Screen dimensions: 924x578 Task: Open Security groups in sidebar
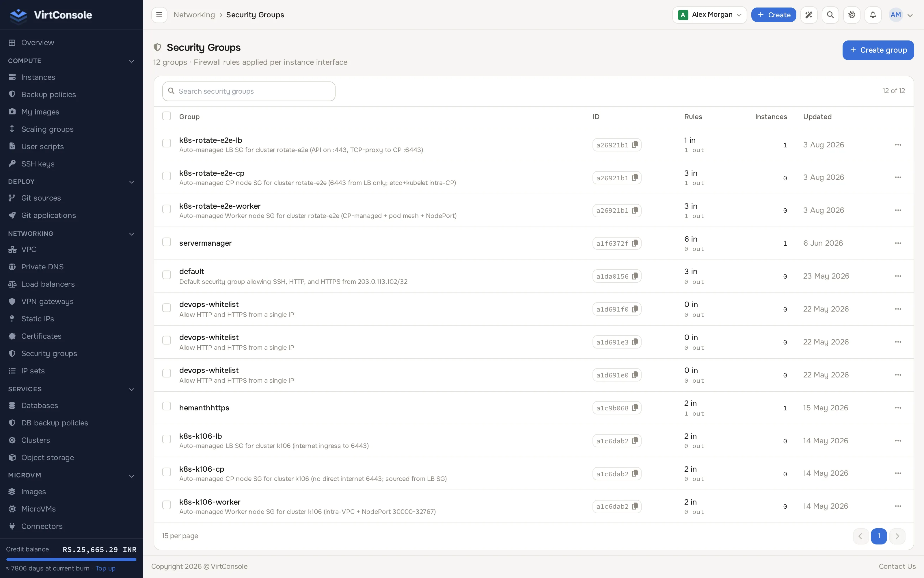point(49,354)
